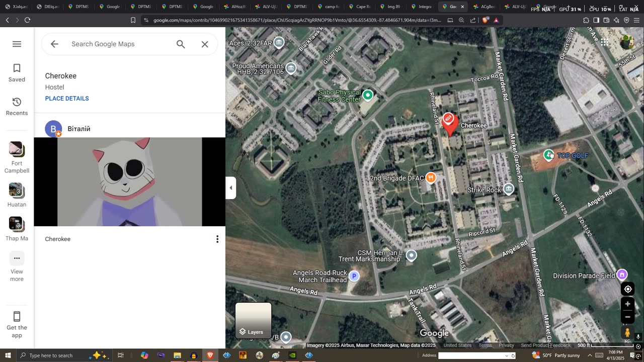Click the Terms link in map footer
This screenshot has height=362, width=644.
(x=486, y=345)
